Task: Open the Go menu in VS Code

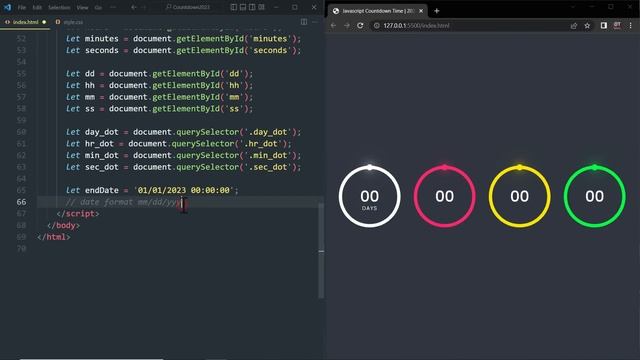Action: coord(98,7)
